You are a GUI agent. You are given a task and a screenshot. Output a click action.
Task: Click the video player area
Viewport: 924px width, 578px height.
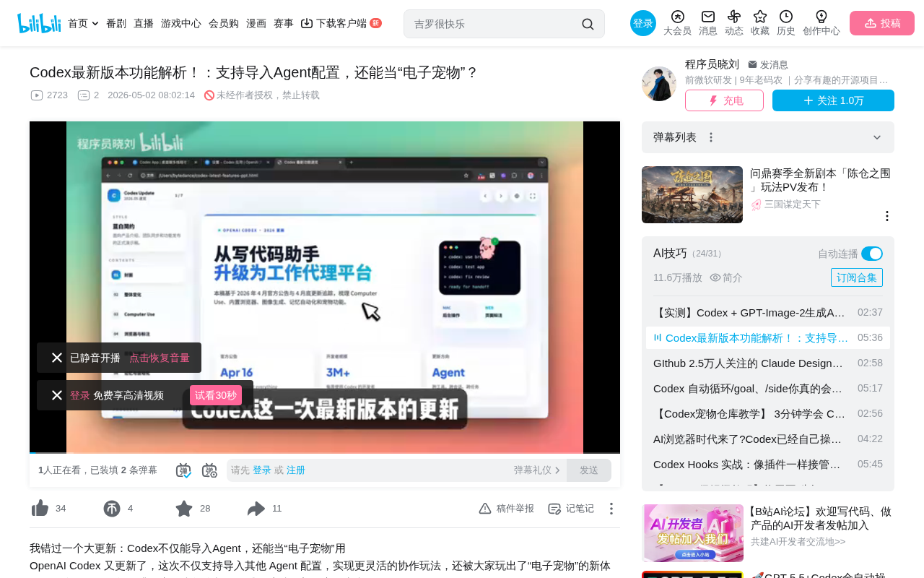[x=325, y=288]
